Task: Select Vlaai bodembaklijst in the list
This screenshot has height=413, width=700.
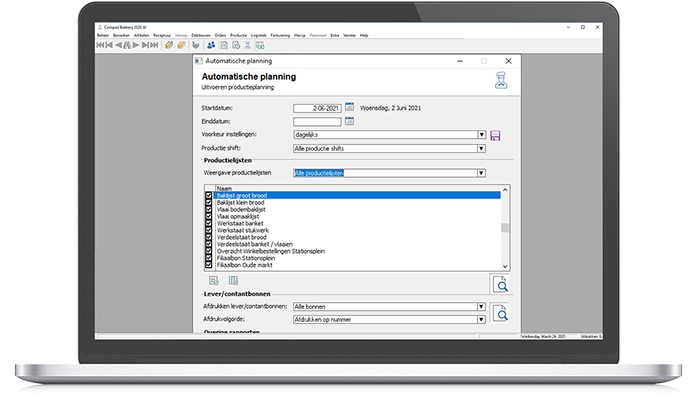Action: click(240, 209)
